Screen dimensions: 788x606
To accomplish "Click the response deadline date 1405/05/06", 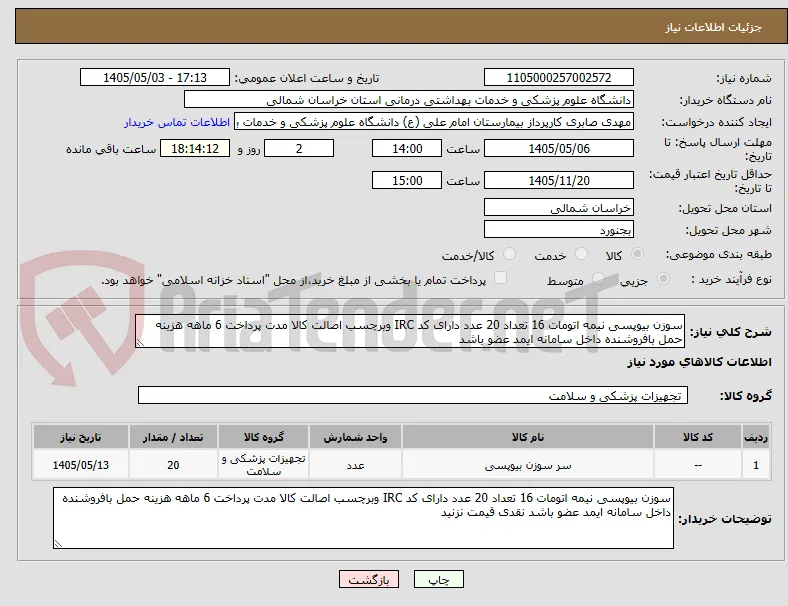I will 559,149.
